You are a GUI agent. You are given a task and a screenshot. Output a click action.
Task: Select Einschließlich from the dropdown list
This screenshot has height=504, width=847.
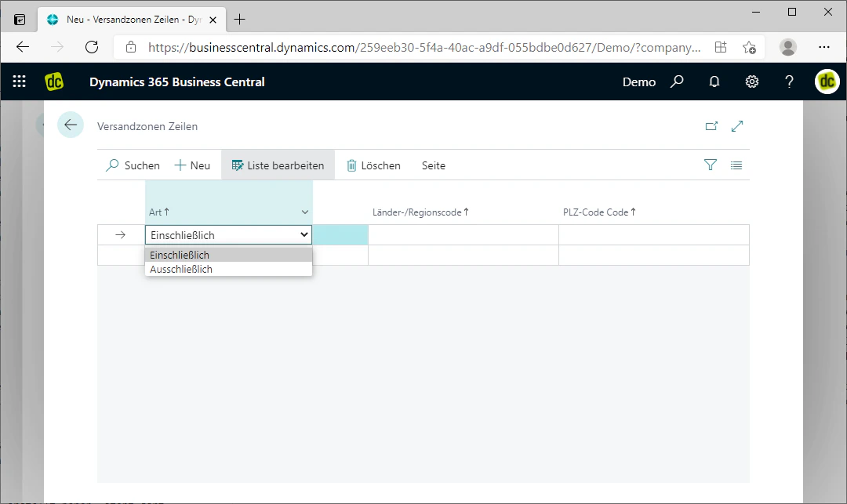pyautogui.click(x=228, y=255)
